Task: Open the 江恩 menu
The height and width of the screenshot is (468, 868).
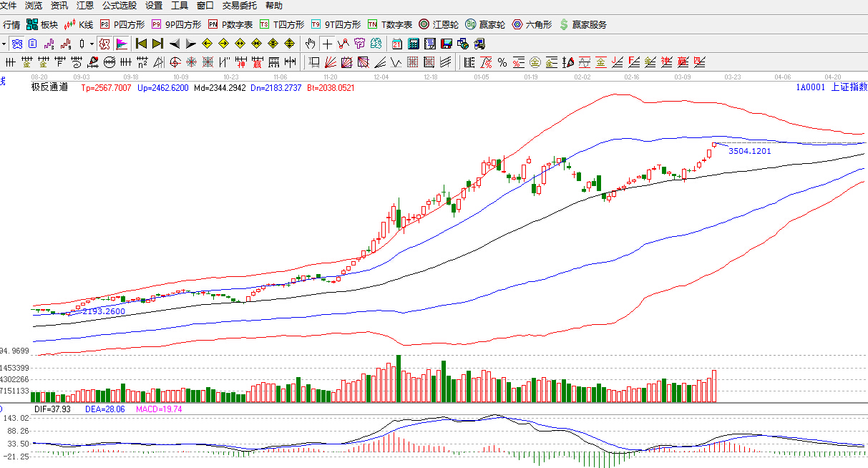Action: point(84,6)
